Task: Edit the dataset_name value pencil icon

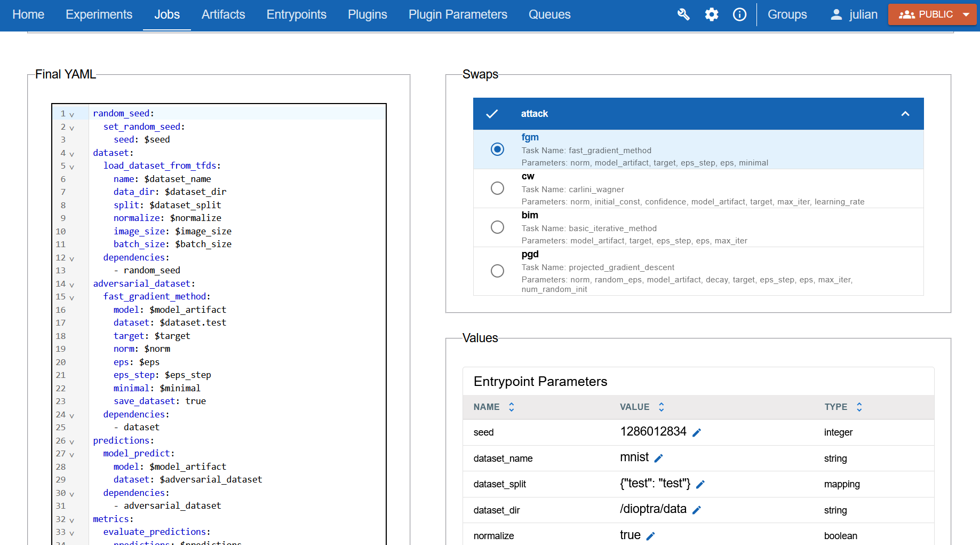Action: pos(659,458)
